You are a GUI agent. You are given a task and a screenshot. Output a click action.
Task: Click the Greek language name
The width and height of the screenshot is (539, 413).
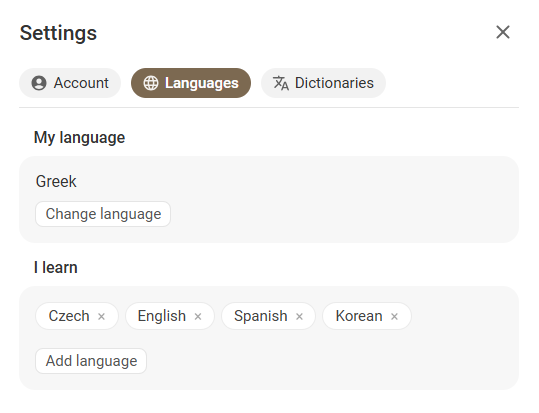(56, 181)
